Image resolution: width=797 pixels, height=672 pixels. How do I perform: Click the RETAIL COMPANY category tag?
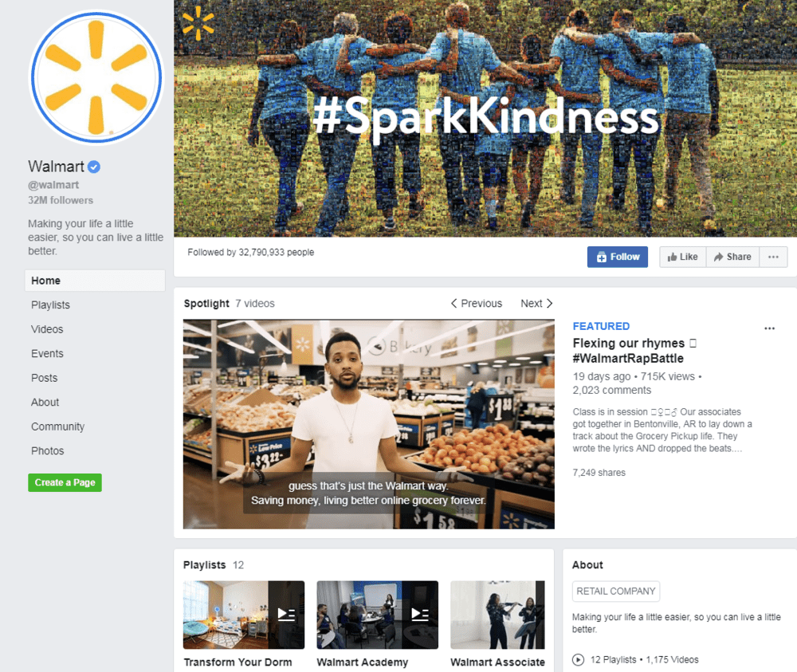tap(616, 591)
